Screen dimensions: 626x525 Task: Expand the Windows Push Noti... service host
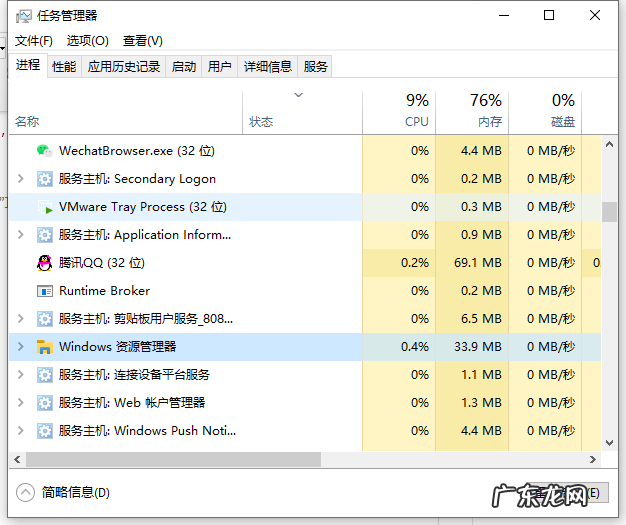[21, 430]
